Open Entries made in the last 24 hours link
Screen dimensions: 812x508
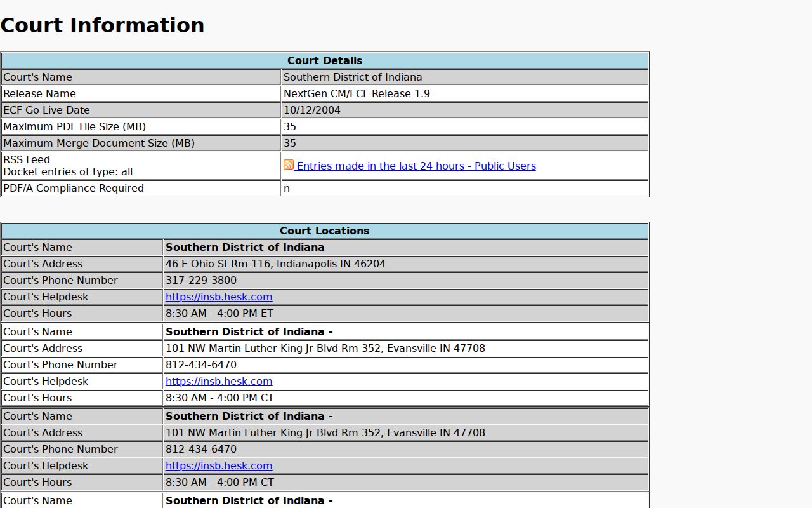tap(416, 166)
